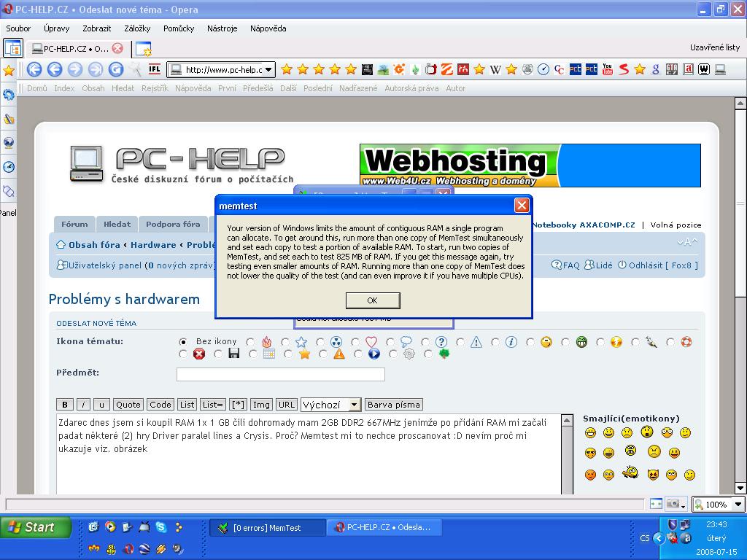Click the camera icon in Opera status bar
This screenshot has height=560, width=747.
click(x=673, y=504)
